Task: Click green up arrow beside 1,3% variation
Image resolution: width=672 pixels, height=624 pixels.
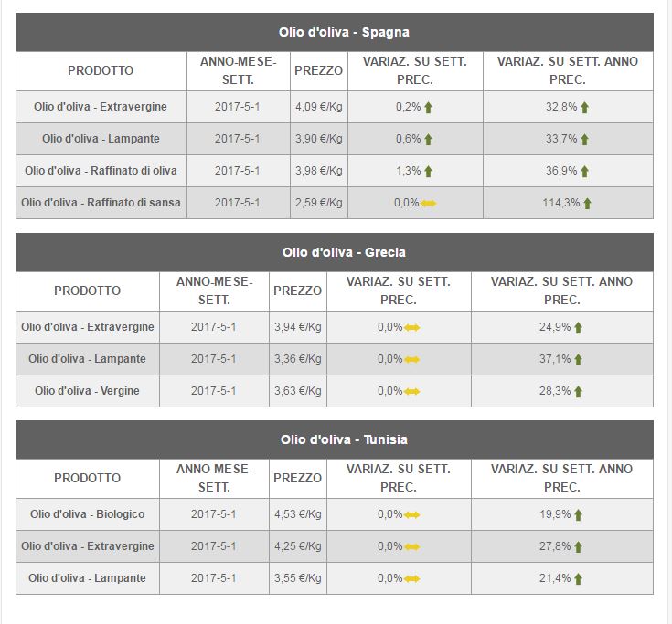Action: coord(428,172)
